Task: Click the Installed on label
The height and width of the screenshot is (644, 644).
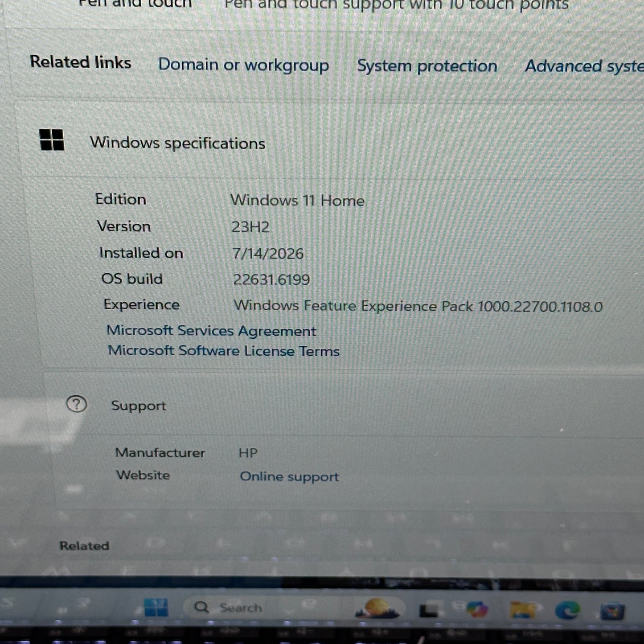Action: [x=141, y=253]
